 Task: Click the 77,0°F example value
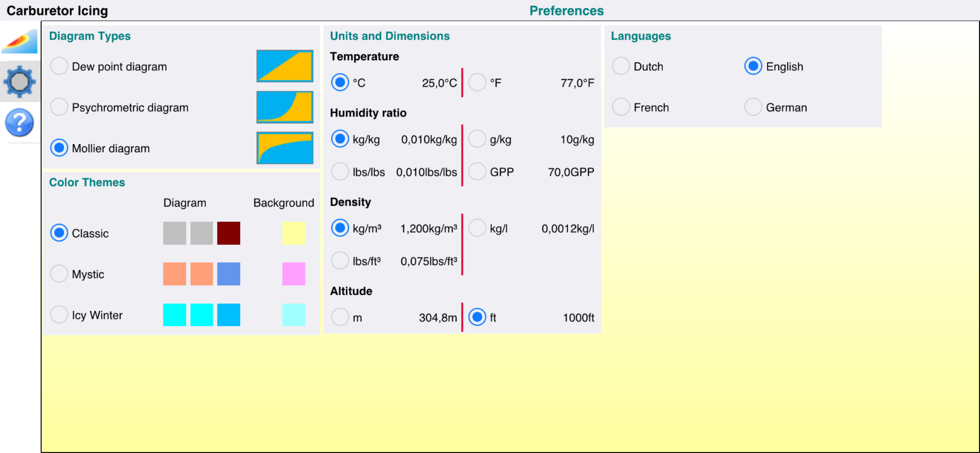(577, 83)
